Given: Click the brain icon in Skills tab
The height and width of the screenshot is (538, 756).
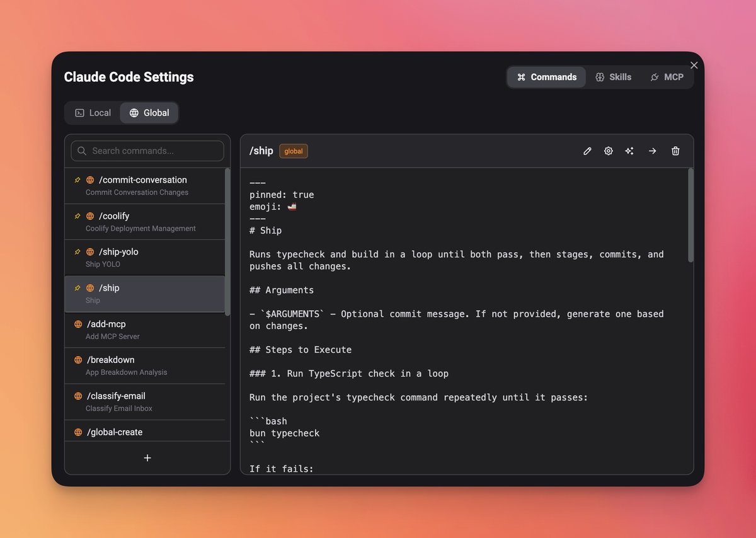Looking at the screenshot, I should tap(600, 77).
